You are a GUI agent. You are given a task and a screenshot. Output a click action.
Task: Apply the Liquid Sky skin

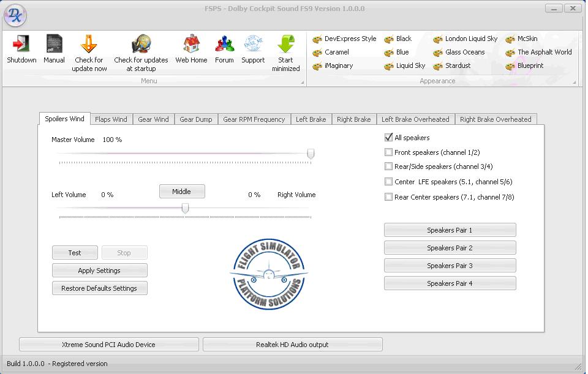(x=405, y=65)
